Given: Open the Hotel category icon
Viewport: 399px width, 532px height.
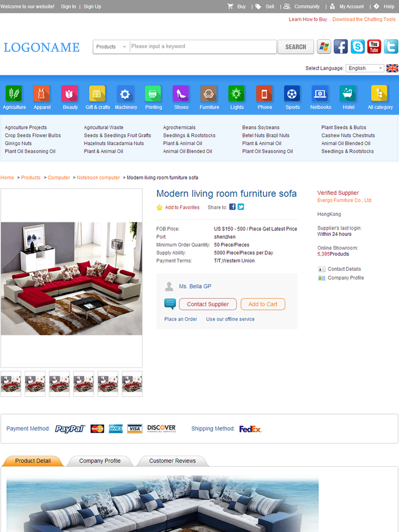Looking at the screenshot, I should [x=348, y=94].
